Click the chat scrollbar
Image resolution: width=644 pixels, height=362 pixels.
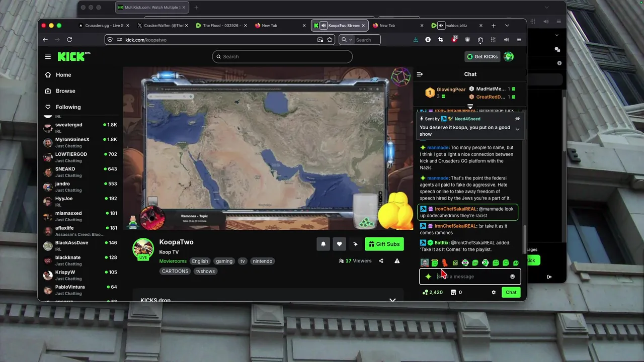pyautogui.click(x=525, y=239)
